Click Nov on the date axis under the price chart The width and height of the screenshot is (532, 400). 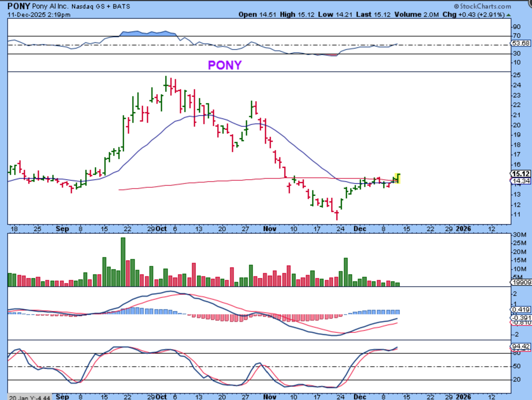[270, 229]
